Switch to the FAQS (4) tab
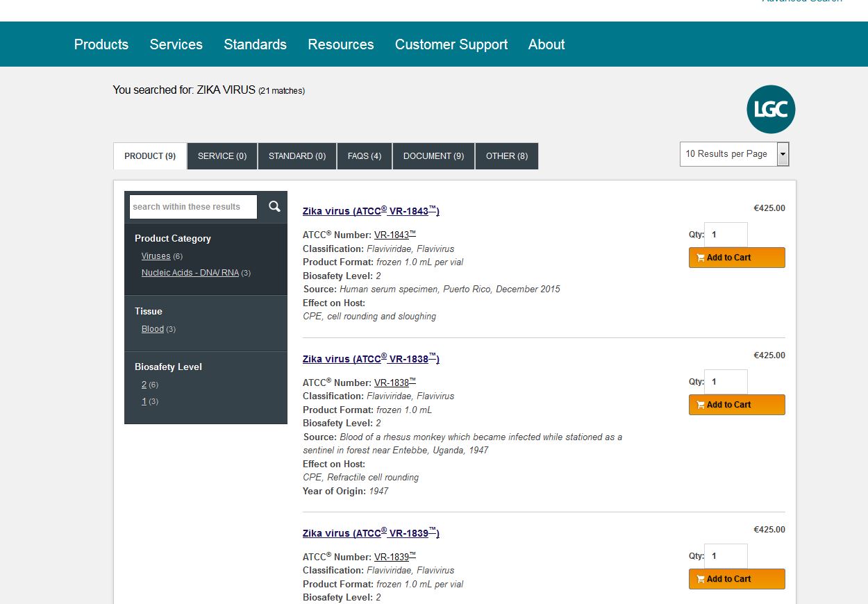868x604 pixels. (365, 156)
